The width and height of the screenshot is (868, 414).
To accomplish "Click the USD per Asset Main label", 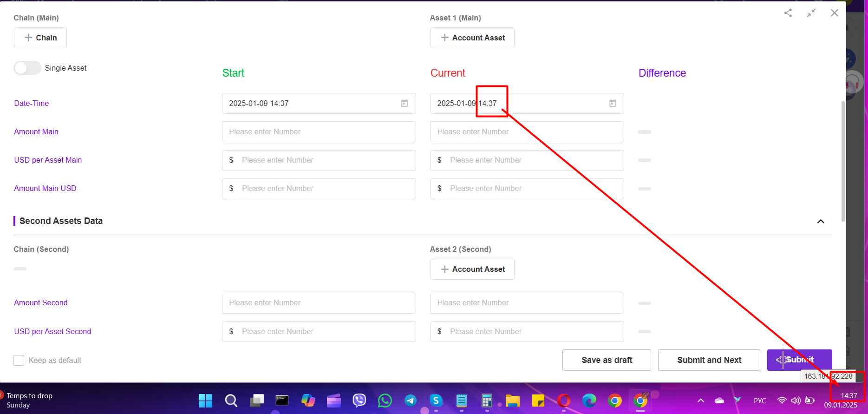I will coord(48,160).
